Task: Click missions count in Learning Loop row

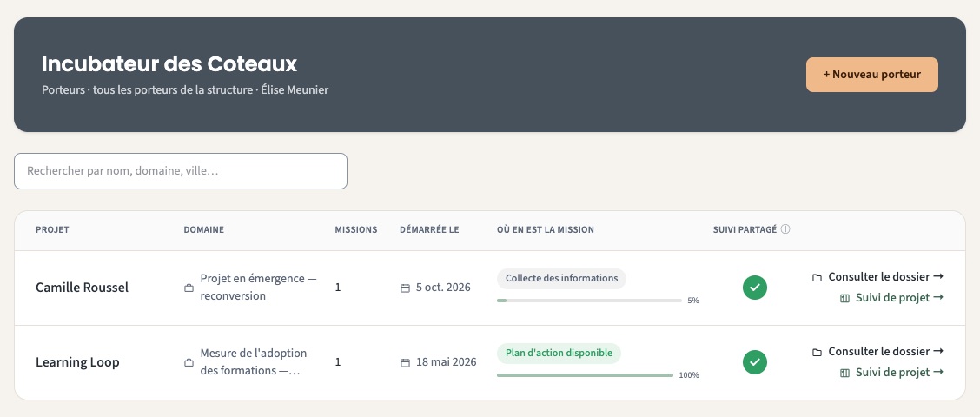Action: [338, 362]
